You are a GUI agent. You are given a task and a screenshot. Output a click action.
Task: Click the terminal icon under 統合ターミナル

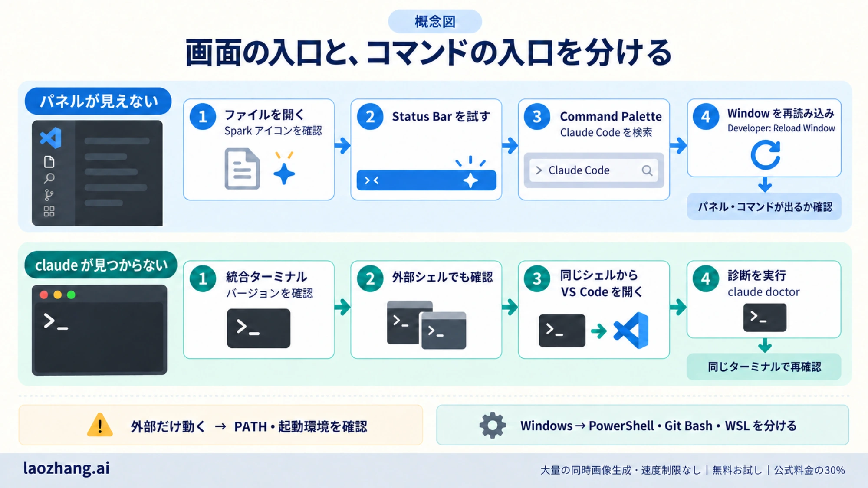259,328
